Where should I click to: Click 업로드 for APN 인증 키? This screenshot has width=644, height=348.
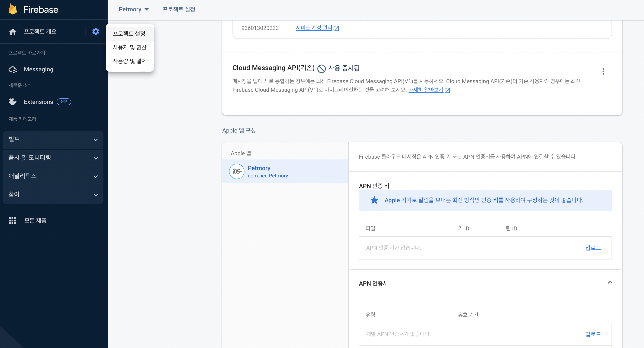tap(593, 248)
